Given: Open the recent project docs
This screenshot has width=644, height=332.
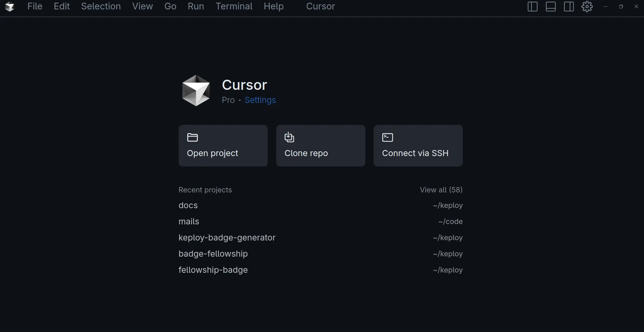Looking at the screenshot, I should pos(321,205).
